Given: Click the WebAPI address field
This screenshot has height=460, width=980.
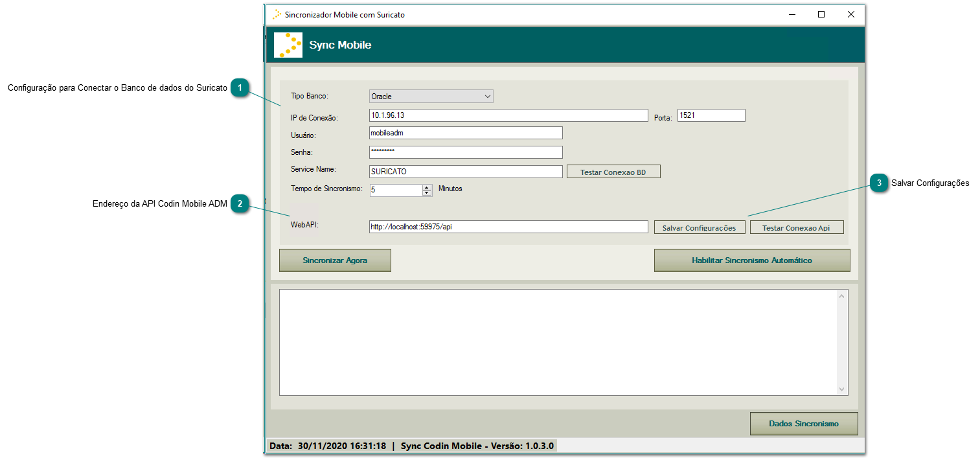Looking at the screenshot, I should [x=508, y=227].
